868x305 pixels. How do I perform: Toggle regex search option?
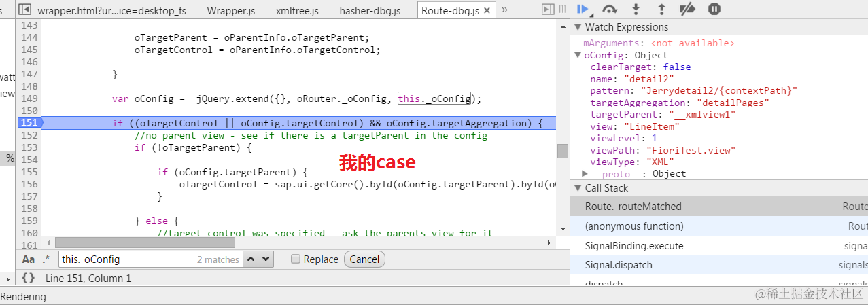tap(46, 259)
